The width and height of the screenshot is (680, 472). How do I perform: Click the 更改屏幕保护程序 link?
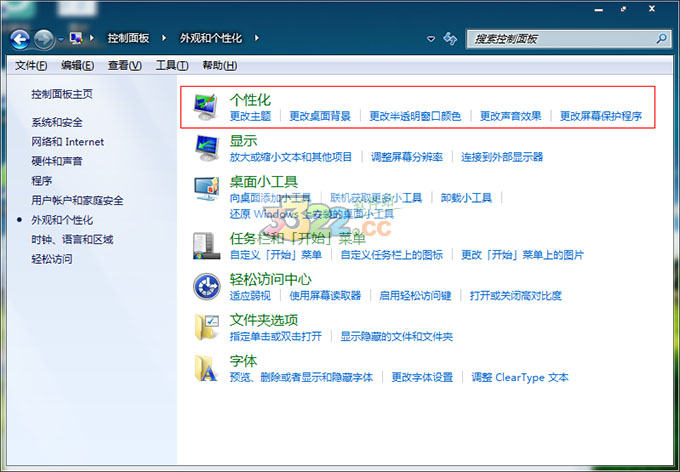(x=600, y=116)
